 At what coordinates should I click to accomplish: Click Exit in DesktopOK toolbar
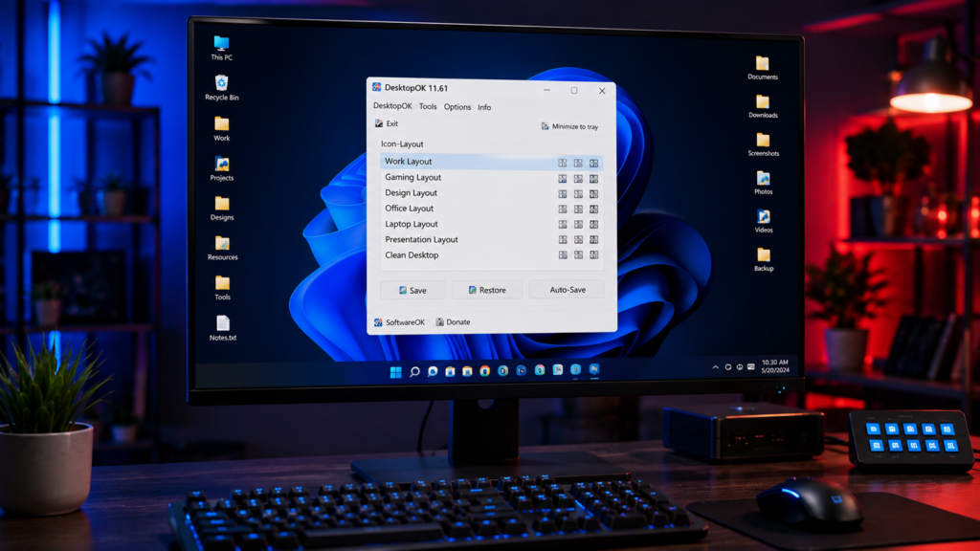pos(387,123)
